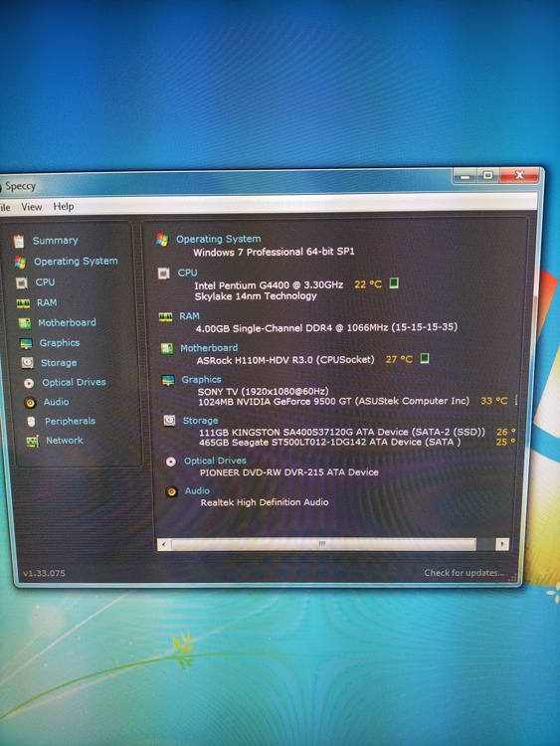Open the Summary sidebar icon
This screenshot has width=560, height=746.
[19, 242]
